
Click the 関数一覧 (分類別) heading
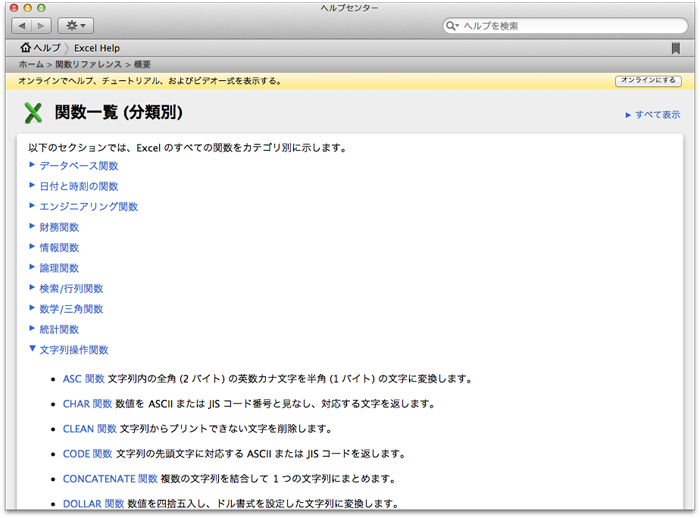coord(119,113)
